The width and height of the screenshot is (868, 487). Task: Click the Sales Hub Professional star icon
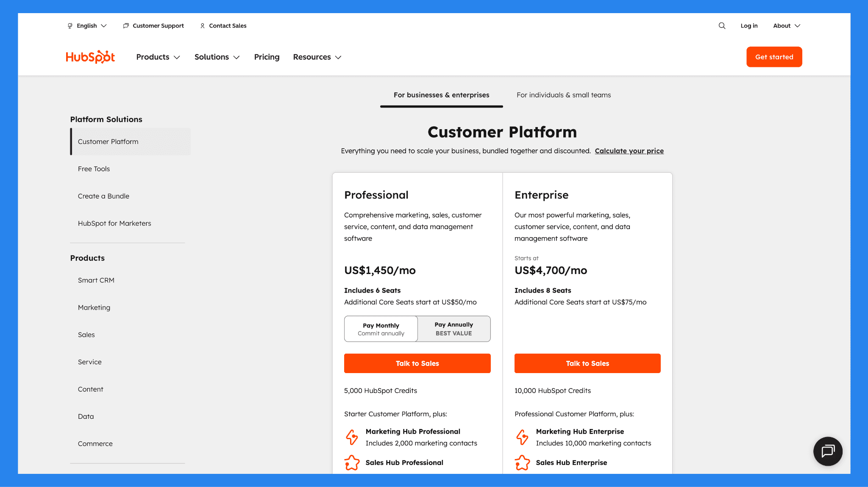coord(352,463)
